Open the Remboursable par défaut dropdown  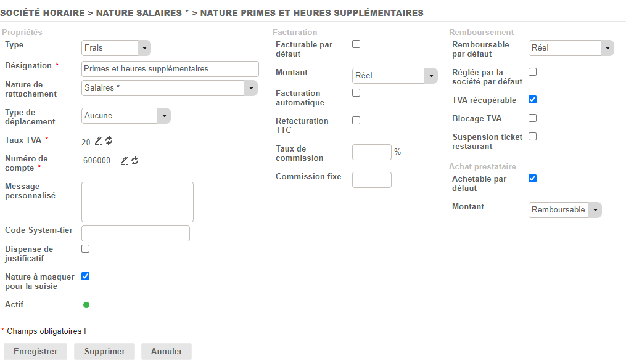click(x=571, y=48)
